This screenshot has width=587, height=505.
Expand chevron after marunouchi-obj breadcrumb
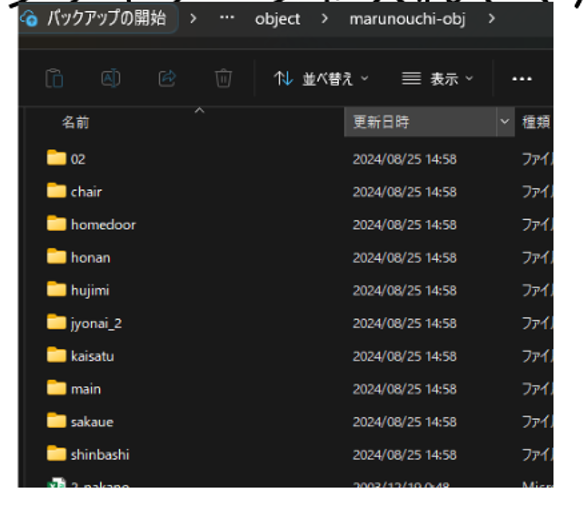(492, 18)
